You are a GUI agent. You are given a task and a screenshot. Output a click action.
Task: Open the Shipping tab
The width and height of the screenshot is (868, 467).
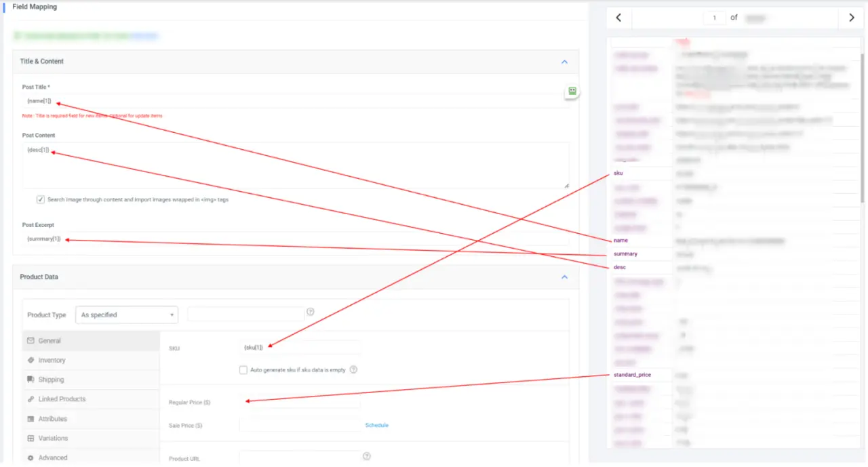click(51, 380)
